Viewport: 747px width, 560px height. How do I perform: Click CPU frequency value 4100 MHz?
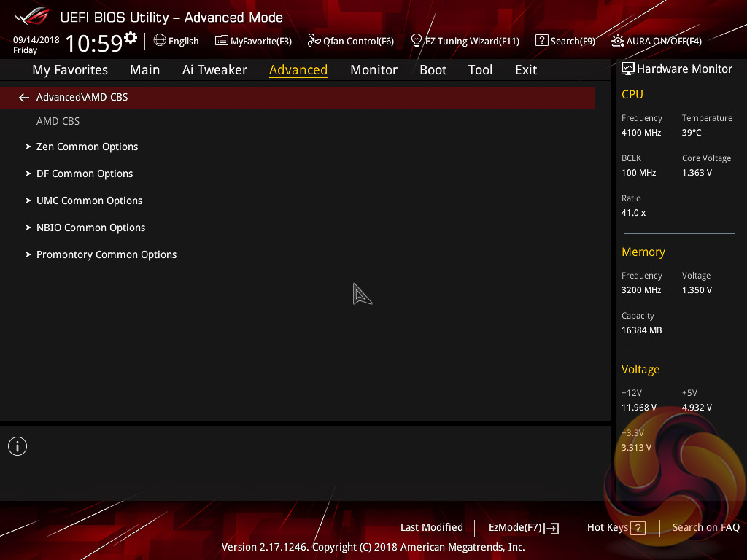(x=641, y=133)
